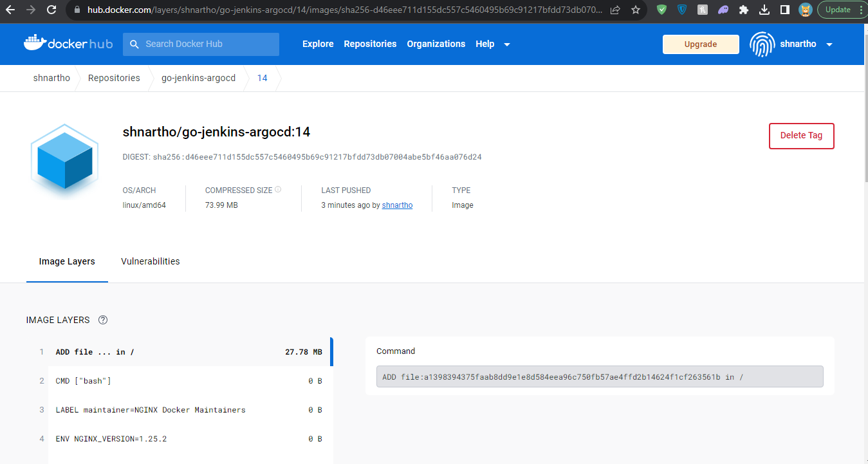868x464 pixels.
Task: Open go-jenkins-argocd breadcrumb
Action: (x=198, y=78)
